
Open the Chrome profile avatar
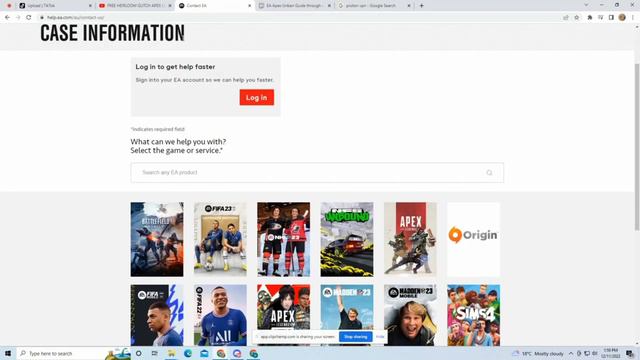pos(622,18)
